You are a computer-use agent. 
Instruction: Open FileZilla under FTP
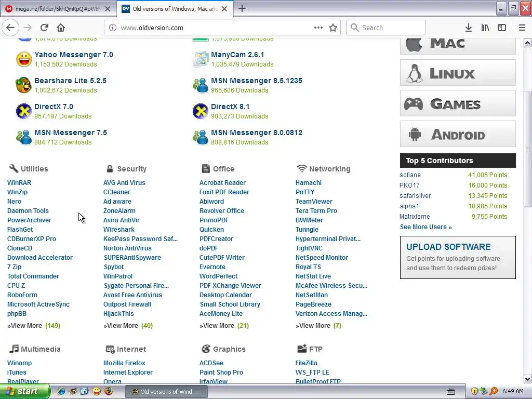click(307, 363)
